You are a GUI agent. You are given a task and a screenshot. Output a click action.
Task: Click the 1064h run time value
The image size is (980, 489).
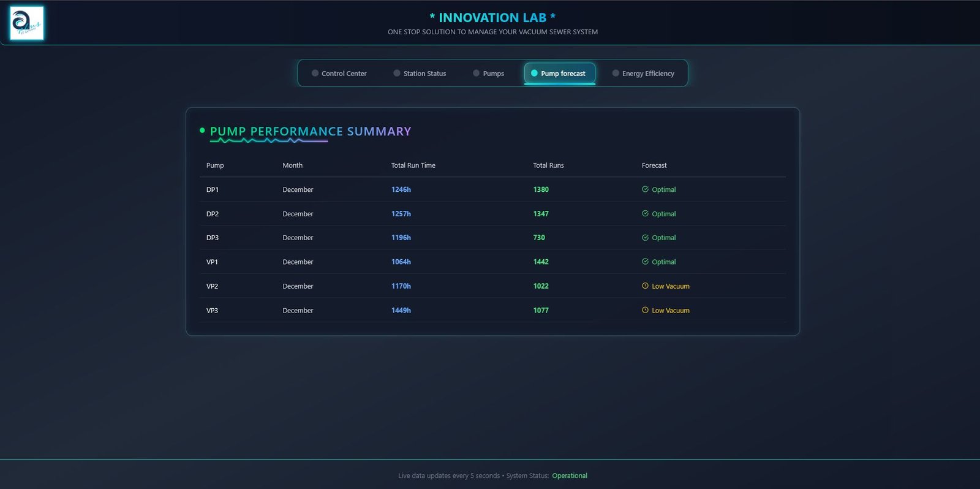(401, 262)
